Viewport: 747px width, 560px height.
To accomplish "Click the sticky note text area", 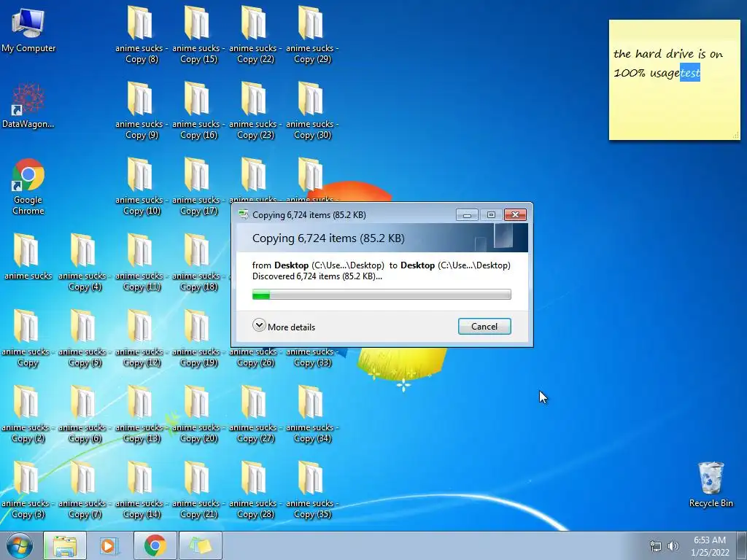I will coord(674,86).
